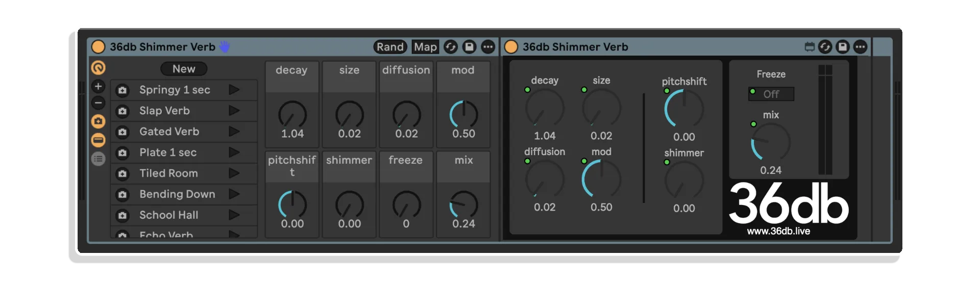Toggle the Freeze Off button
The image size is (980, 281).
(771, 94)
